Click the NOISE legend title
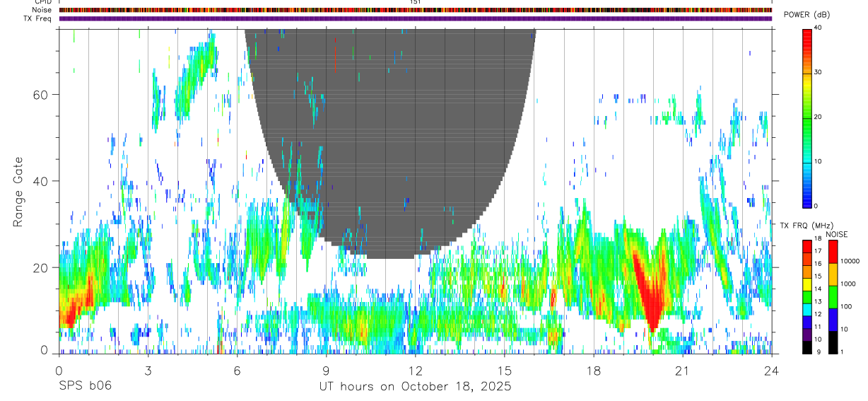This screenshot has height=401, width=868. 837,234
